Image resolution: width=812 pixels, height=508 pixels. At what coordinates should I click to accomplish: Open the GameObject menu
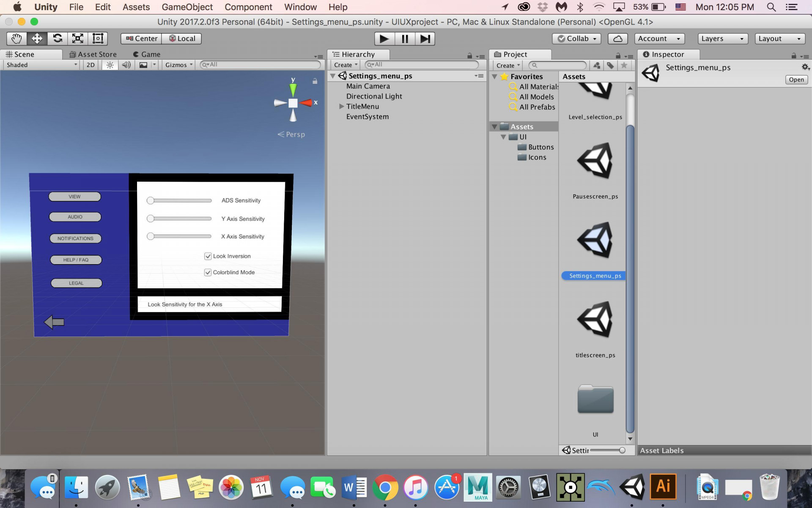coord(187,7)
